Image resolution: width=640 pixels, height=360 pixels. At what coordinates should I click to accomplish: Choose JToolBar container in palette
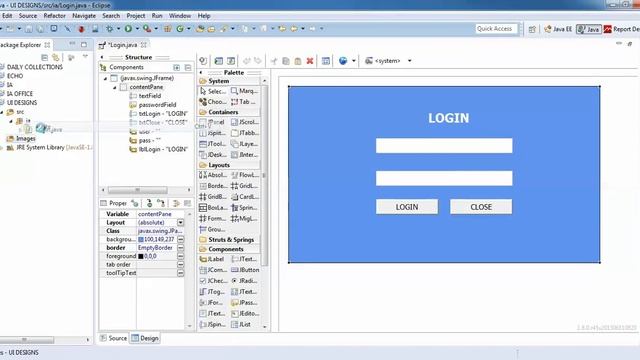pos(213,144)
